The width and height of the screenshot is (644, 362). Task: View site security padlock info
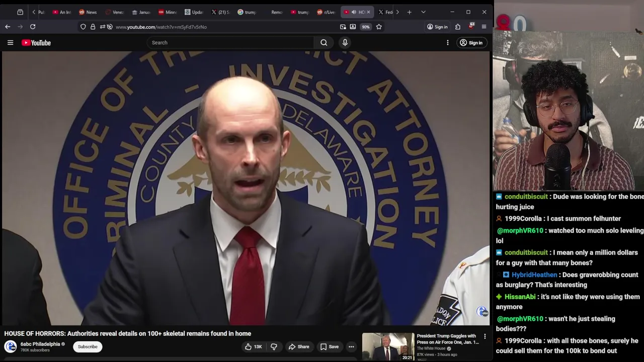pyautogui.click(x=93, y=27)
